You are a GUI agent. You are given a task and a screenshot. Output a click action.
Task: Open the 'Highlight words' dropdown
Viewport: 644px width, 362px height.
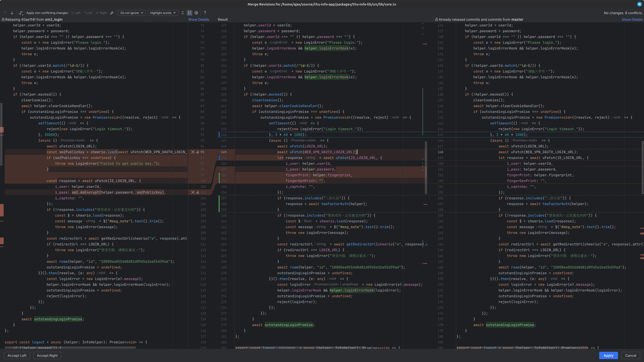pos(163,13)
